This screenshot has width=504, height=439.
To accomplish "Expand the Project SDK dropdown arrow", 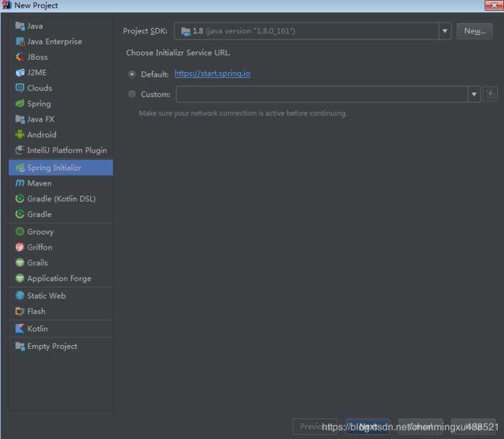I will click(x=445, y=31).
